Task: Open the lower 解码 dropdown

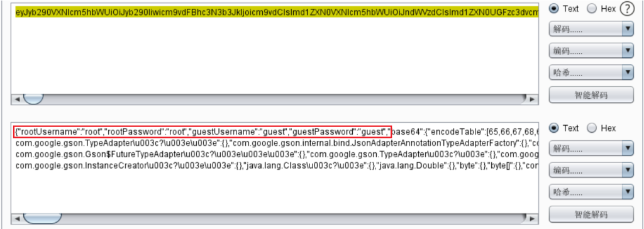Action: point(591,148)
